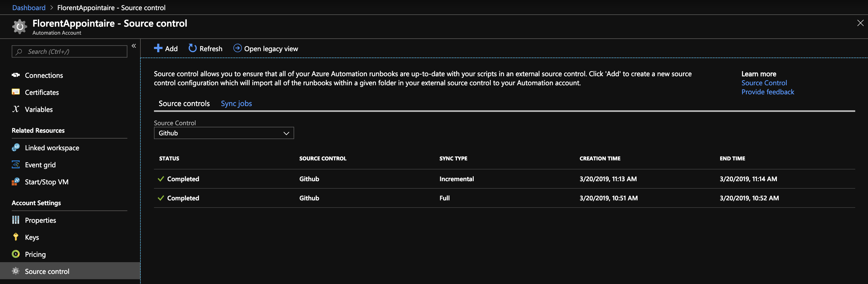The height and width of the screenshot is (284, 868).
Task: Click the Full sync type cell
Action: [444, 198]
